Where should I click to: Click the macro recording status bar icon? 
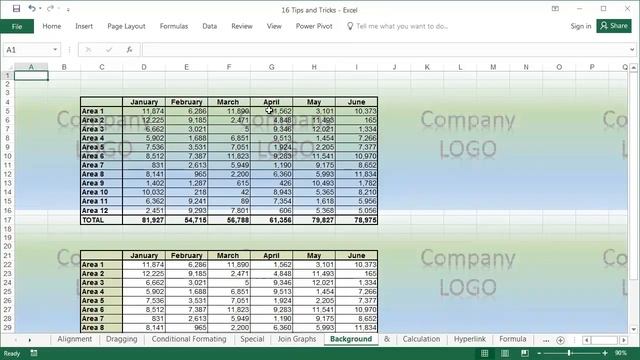[x=34, y=353]
